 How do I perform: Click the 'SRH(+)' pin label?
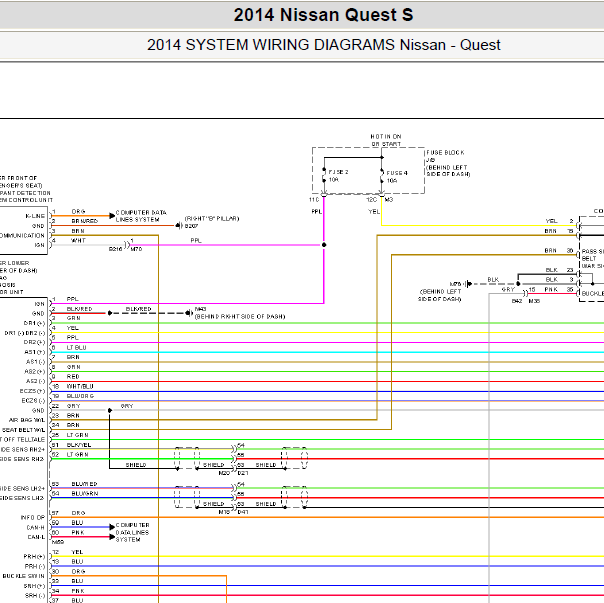[x=34, y=586]
